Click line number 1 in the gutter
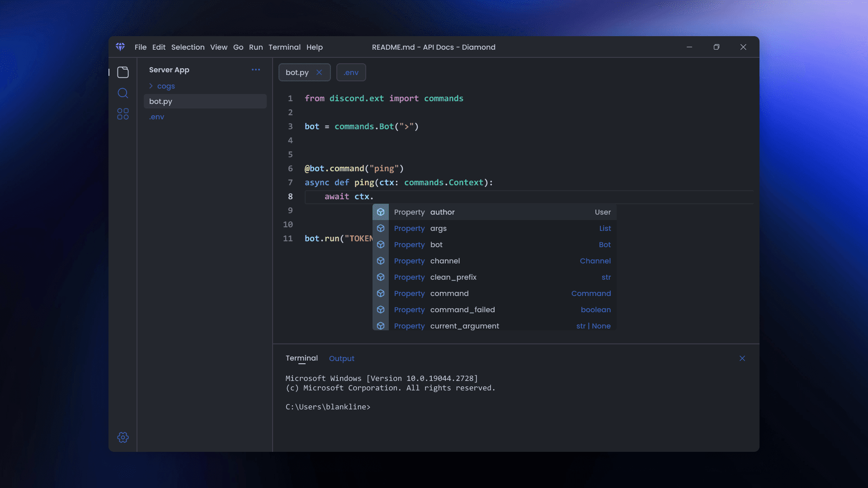The height and width of the screenshot is (488, 868). click(290, 99)
